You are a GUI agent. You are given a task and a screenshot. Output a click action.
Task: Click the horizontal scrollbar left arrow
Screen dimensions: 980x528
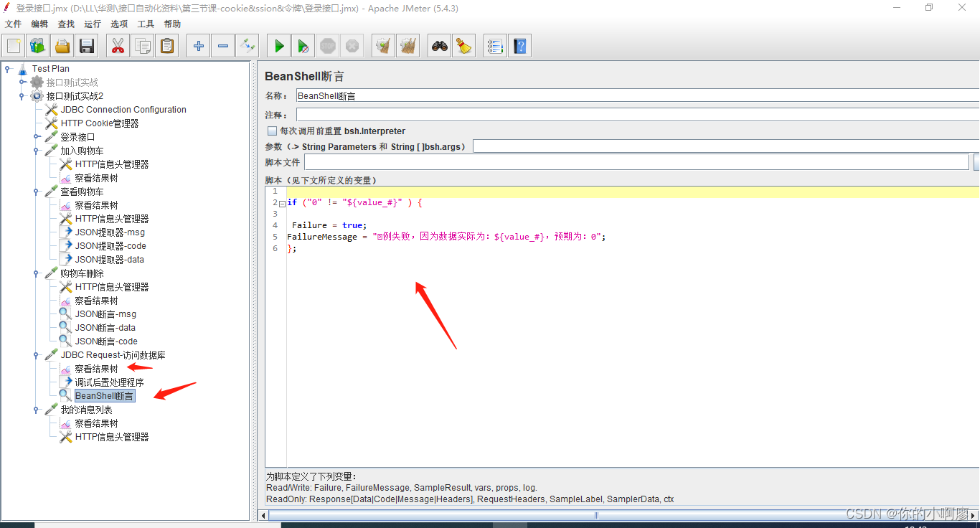click(263, 515)
